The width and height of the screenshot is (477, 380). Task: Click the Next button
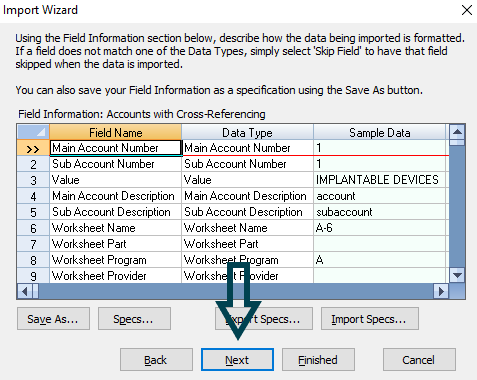click(x=237, y=360)
